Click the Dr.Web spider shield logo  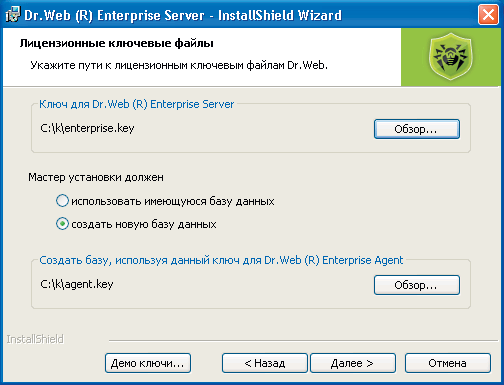tap(451, 56)
